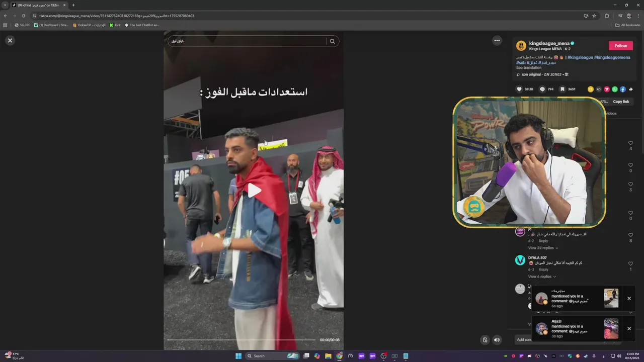Open the 5G CPE bookmark

22,25
